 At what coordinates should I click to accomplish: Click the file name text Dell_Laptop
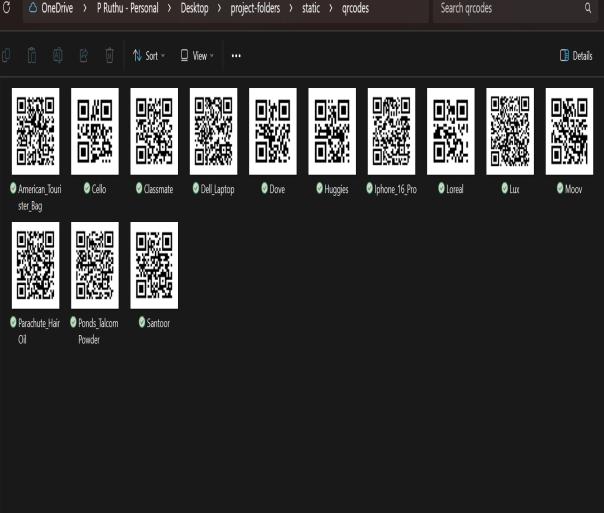(x=218, y=189)
